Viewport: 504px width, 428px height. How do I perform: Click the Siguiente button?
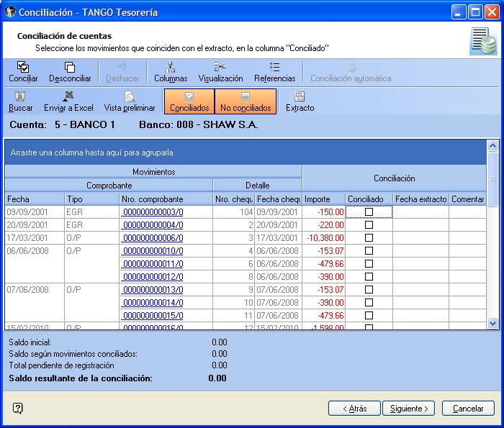pos(408,409)
